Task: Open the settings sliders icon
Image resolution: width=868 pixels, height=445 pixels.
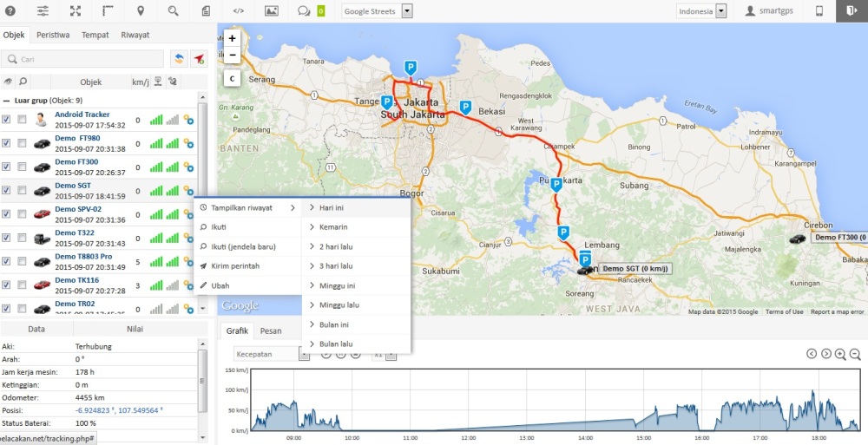Action: (x=43, y=11)
